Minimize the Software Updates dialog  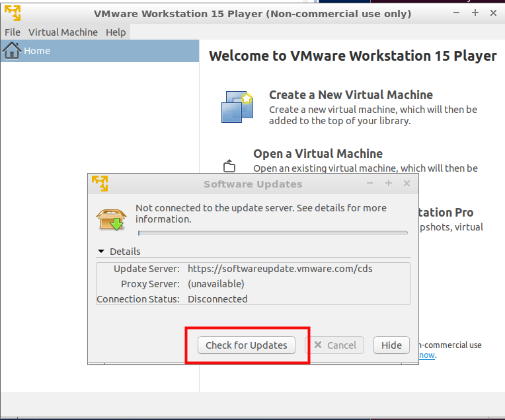click(x=370, y=184)
